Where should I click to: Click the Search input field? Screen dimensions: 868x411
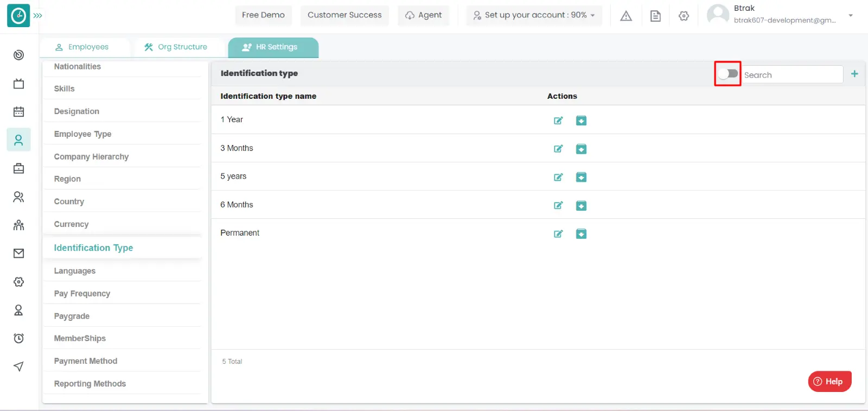pyautogui.click(x=792, y=74)
